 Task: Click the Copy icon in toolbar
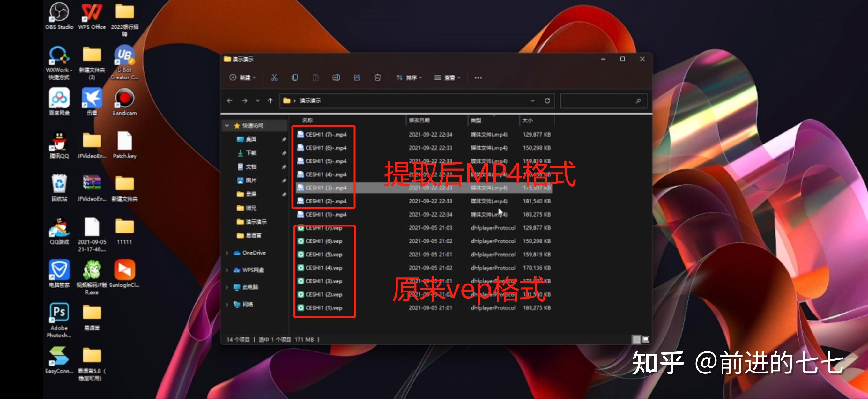[295, 78]
